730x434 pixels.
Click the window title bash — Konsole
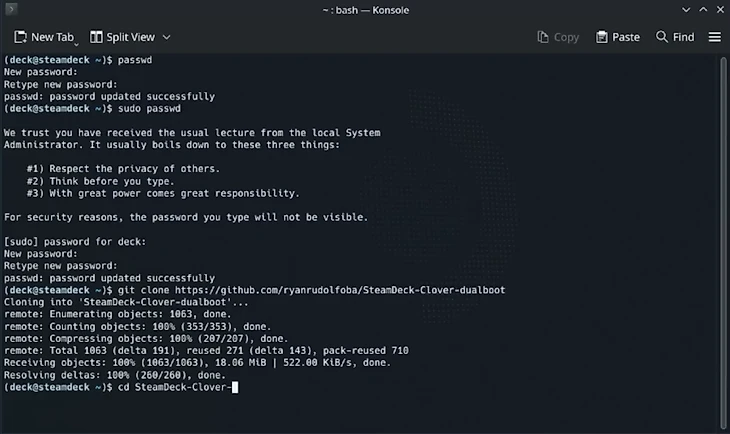[365, 10]
